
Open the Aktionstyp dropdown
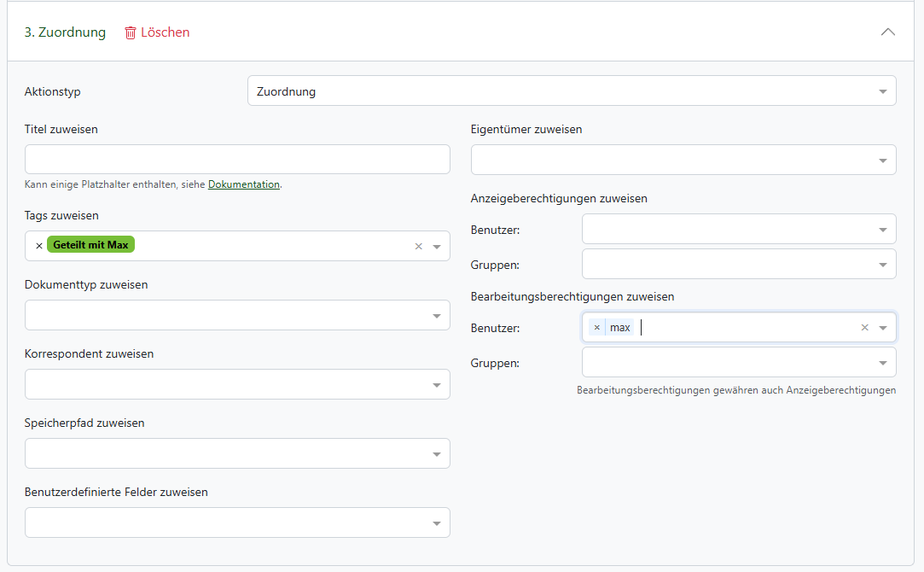[x=882, y=91]
